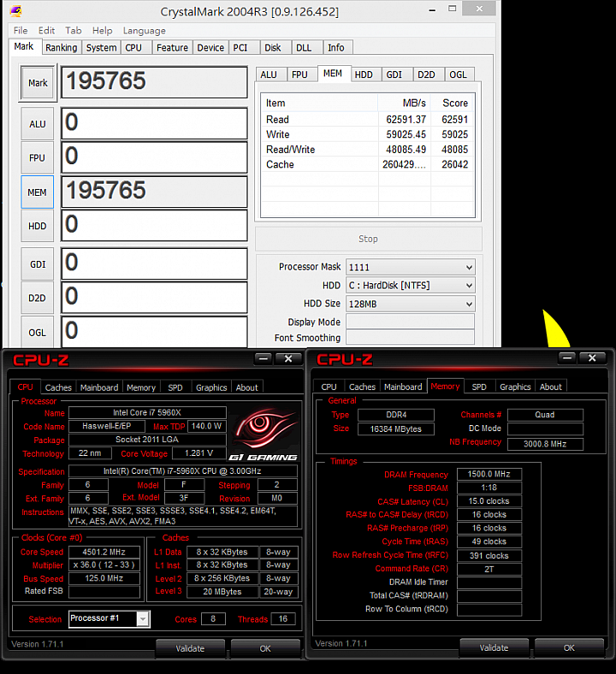Open the Edit menu in CrystalMark
Screen dimensions: 616x674
pyautogui.click(x=46, y=31)
